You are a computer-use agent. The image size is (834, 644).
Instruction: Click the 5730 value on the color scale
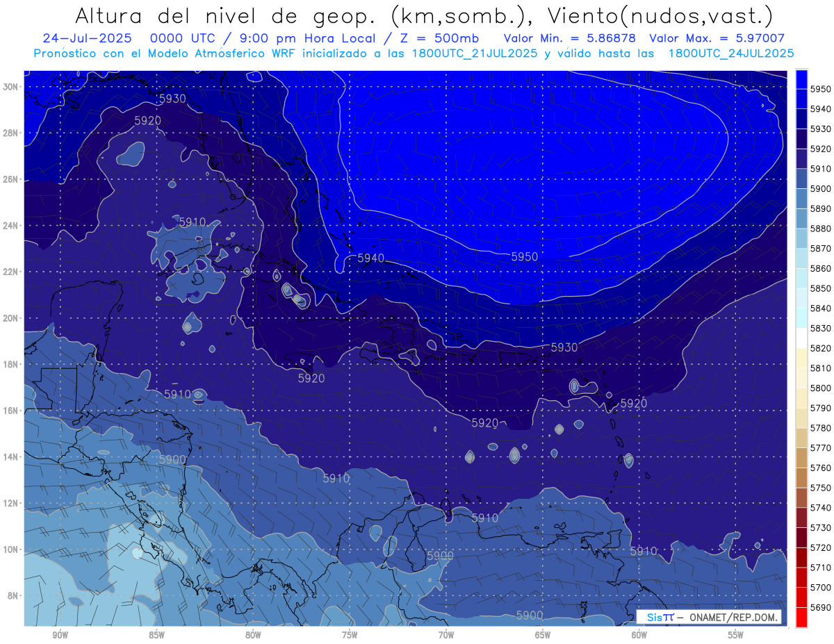(821, 528)
